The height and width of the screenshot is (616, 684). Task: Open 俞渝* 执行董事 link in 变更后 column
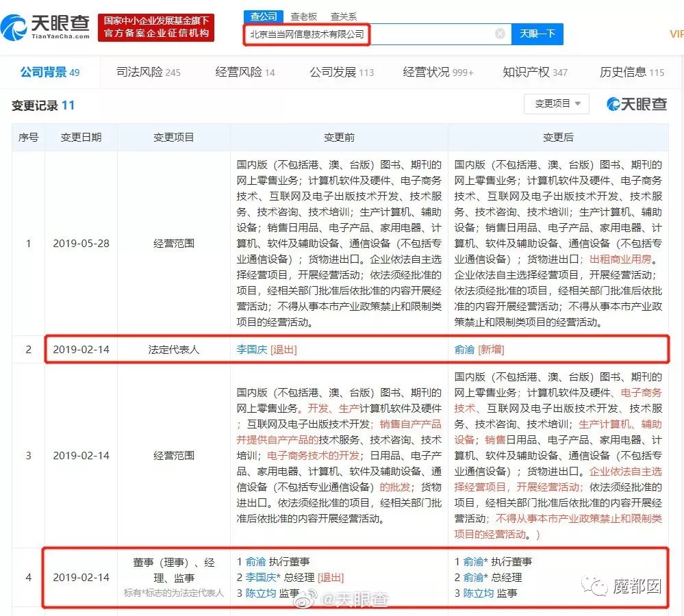[x=473, y=561]
